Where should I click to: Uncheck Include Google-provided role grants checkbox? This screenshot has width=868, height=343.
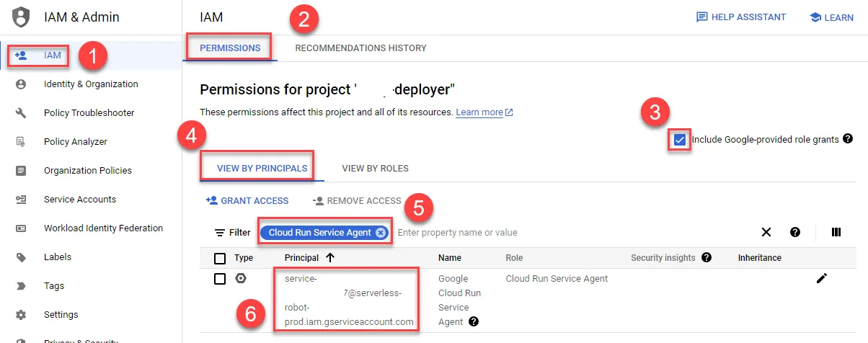click(x=679, y=139)
